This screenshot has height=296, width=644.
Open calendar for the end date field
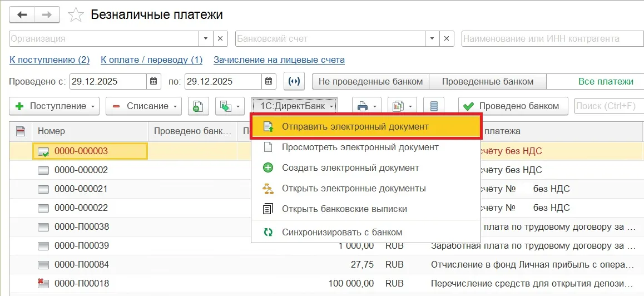269,81
